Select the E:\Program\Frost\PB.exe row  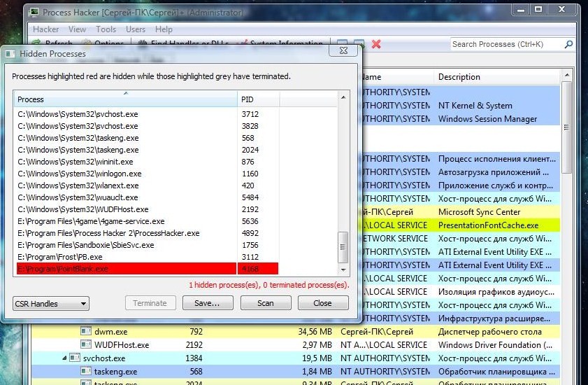click(148, 257)
